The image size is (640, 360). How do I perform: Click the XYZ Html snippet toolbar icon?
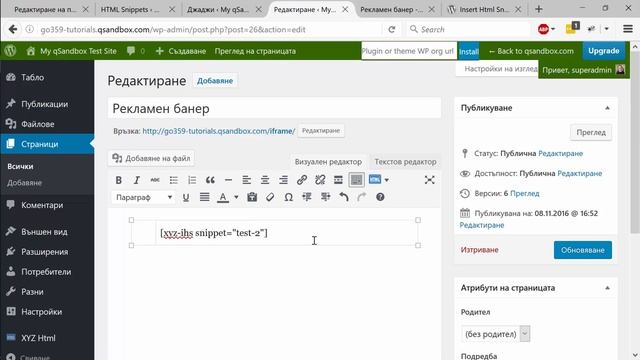click(x=375, y=180)
